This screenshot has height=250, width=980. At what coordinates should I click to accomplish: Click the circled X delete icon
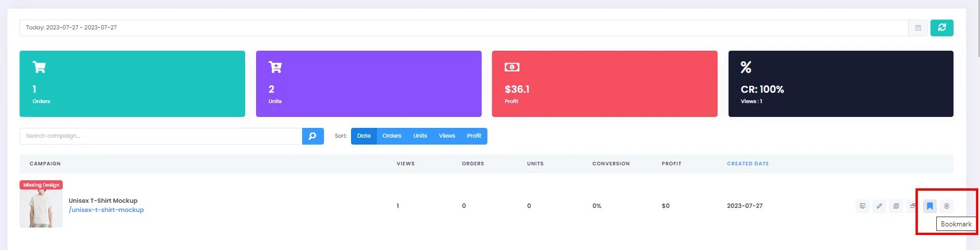947,206
